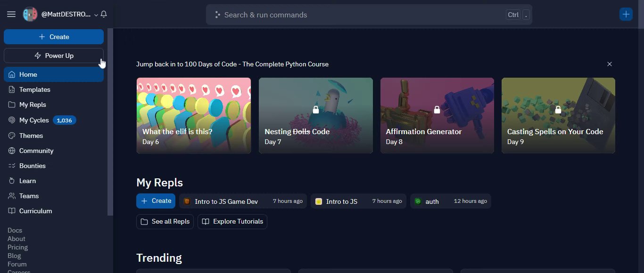The width and height of the screenshot is (644, 273).
Task: Click the user avatar image
Action: coord(30,15)
